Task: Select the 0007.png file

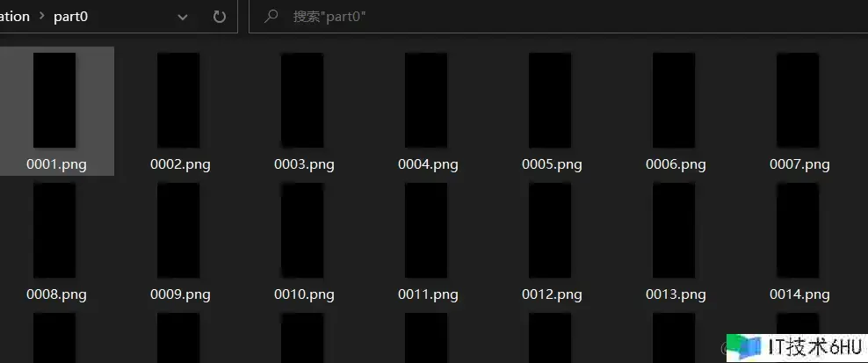Action: click(x=799, y=111)
